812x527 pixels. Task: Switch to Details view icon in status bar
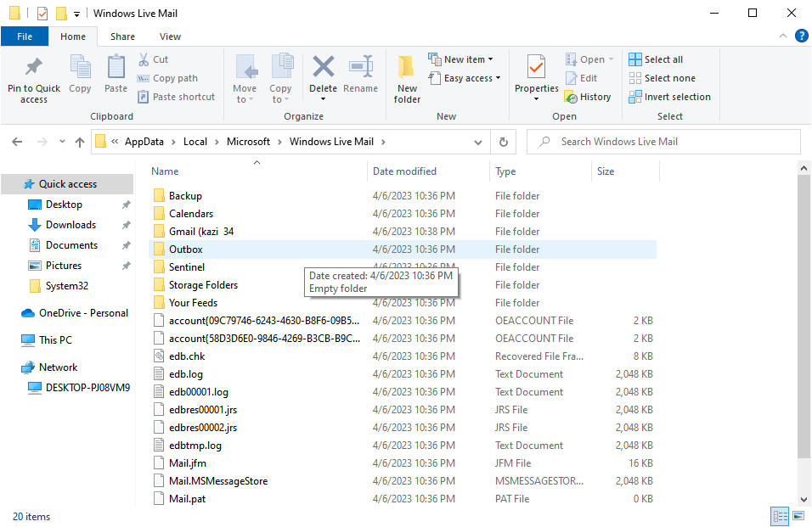[x=780, y=516]
